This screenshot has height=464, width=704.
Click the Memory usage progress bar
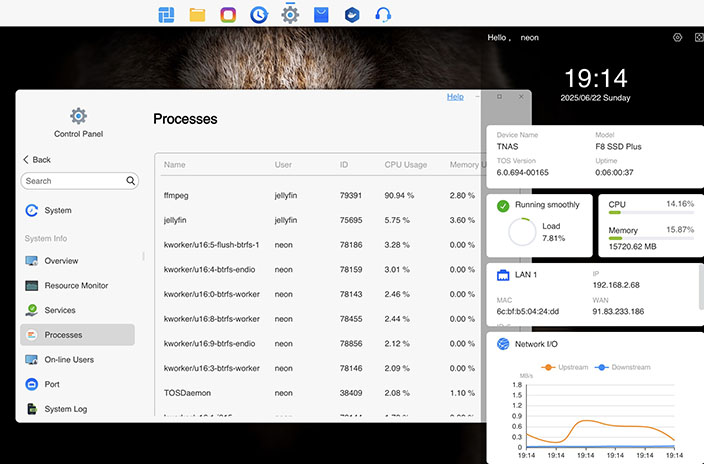[x=651, y=238]
